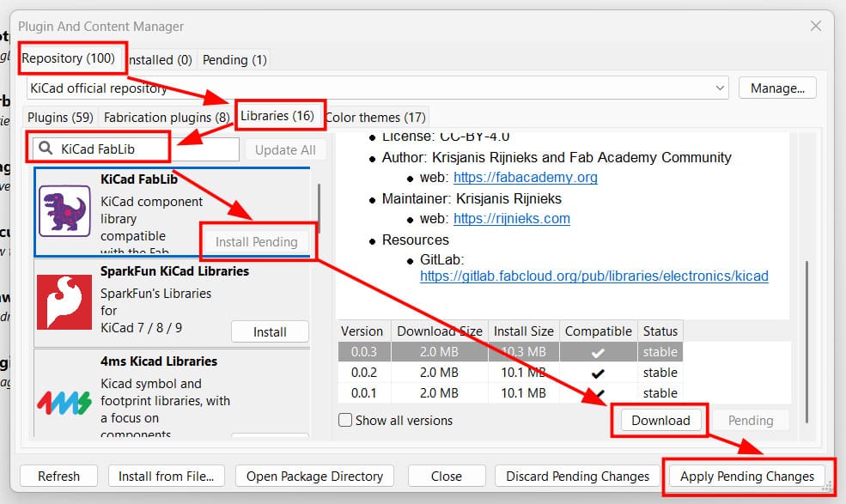Image resolution: width=846 pixels, height=504 pixels.
Task: Select the 4ms Kicad Libraries title
Action: click(159, 361)
